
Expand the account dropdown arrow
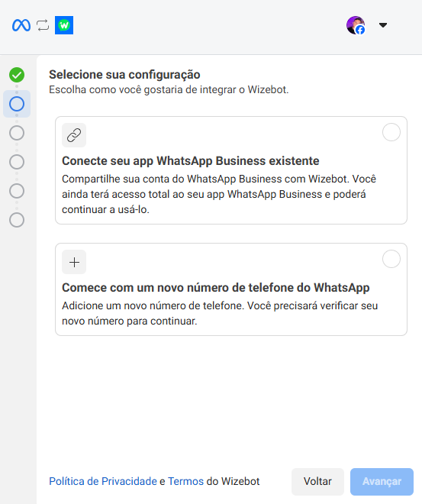pyautogui.click(x=383, y=25)
